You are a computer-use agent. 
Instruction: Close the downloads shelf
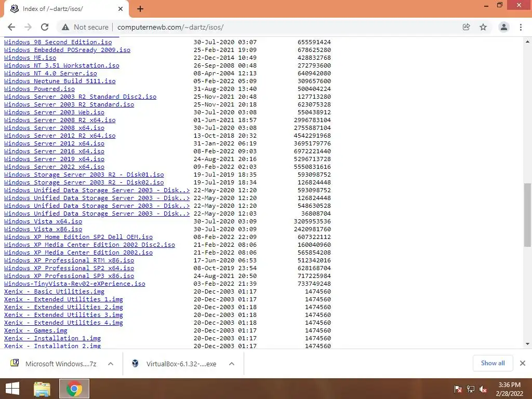coord(523,363)
